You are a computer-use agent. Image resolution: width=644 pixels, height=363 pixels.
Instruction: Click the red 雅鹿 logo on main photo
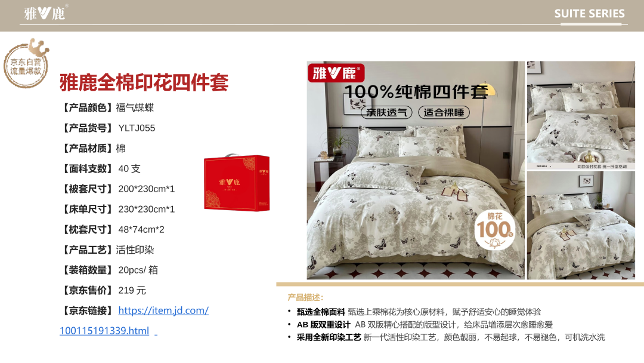pos(336,73)
